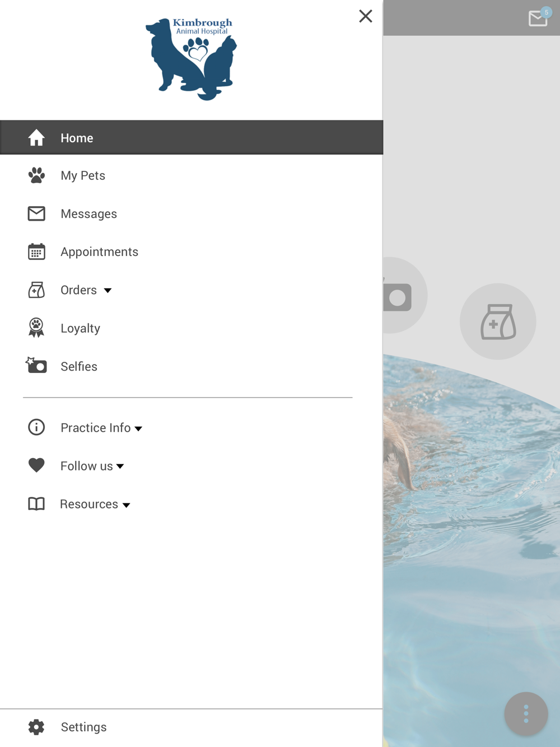Viewport: 560px width, 747px height.
Task: Click the medicine bag icon beside Orders
Action: point(36,290)
